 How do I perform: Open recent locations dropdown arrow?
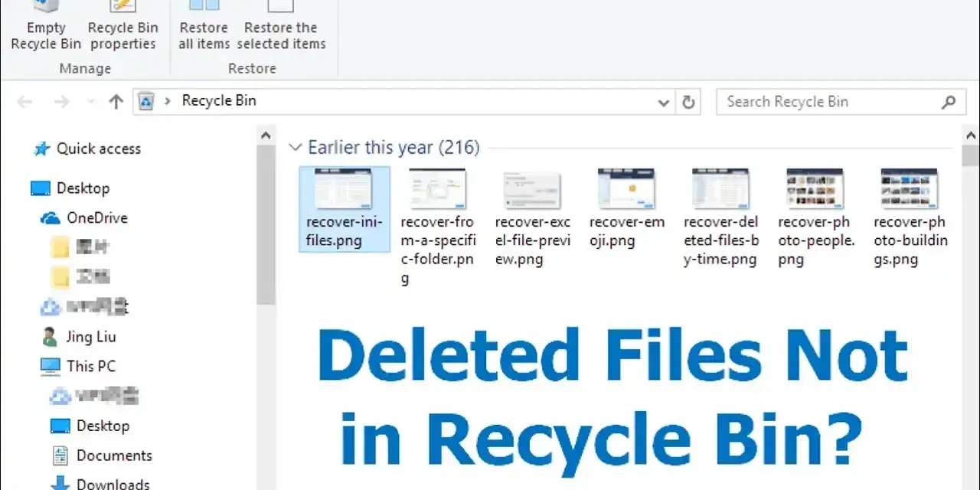(90, 101)
